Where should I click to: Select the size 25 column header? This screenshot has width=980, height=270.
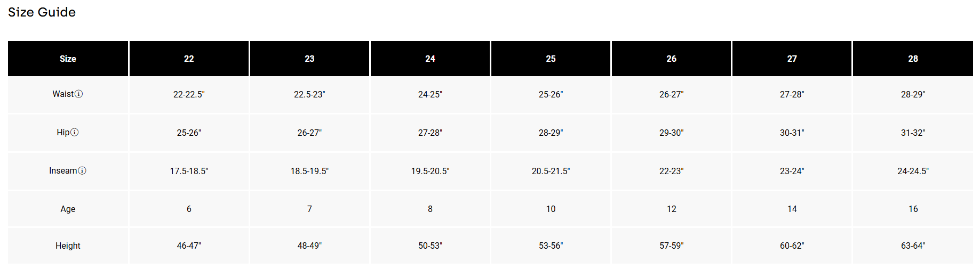pyautogui.click(x=551, y=59)
